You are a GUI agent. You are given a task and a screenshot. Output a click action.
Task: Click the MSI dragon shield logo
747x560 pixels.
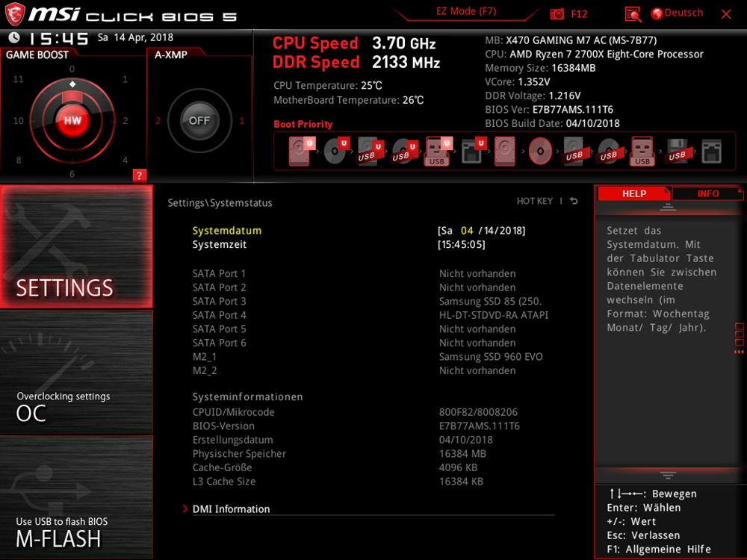click(14, 14)
